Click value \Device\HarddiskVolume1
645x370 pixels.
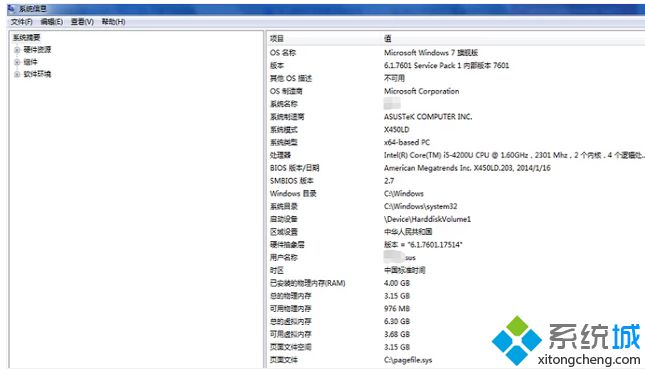(427, 219)
